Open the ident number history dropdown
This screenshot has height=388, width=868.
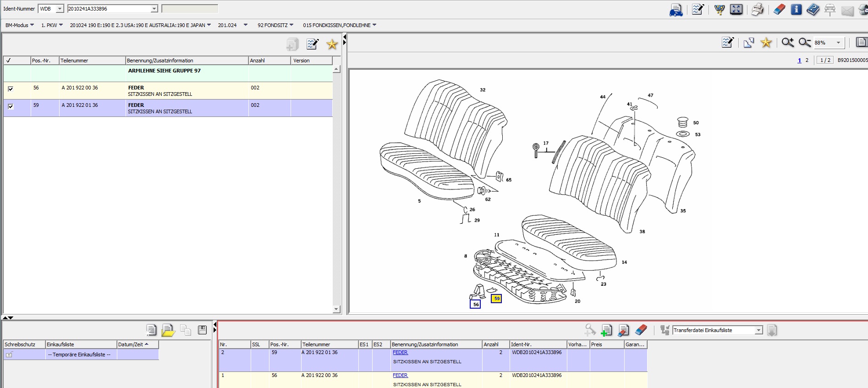(x=154, y=9)
